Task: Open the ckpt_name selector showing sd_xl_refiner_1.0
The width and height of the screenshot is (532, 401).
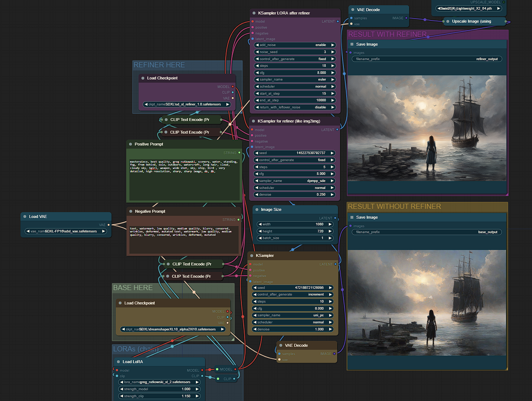Action: pyautogui.click(x=187, y=104)
